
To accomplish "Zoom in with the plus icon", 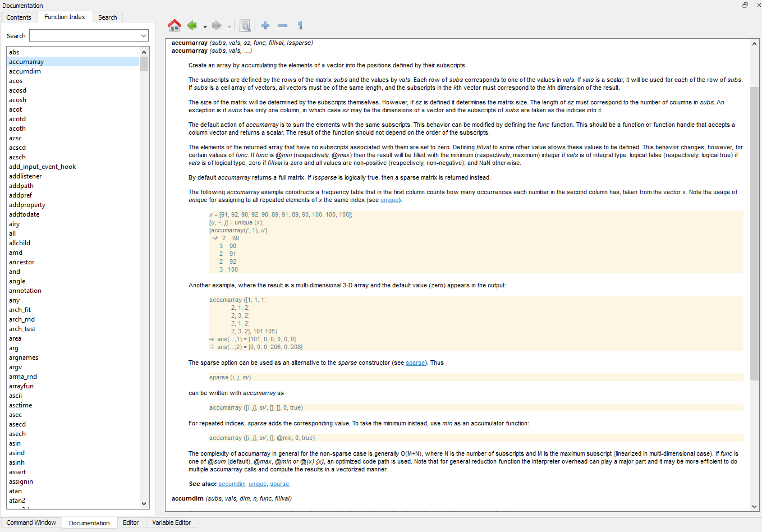I will click(265, 25).
